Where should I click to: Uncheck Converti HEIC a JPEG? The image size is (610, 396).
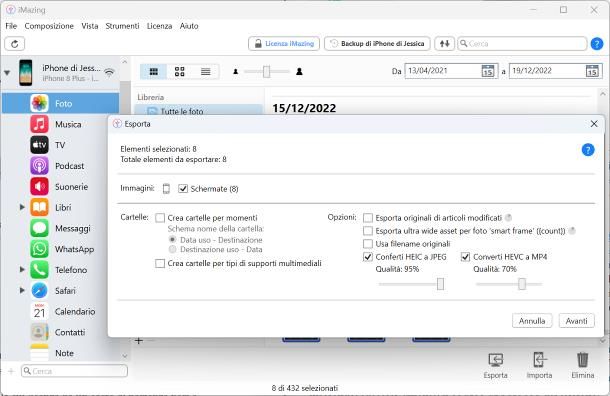[368, 257]
